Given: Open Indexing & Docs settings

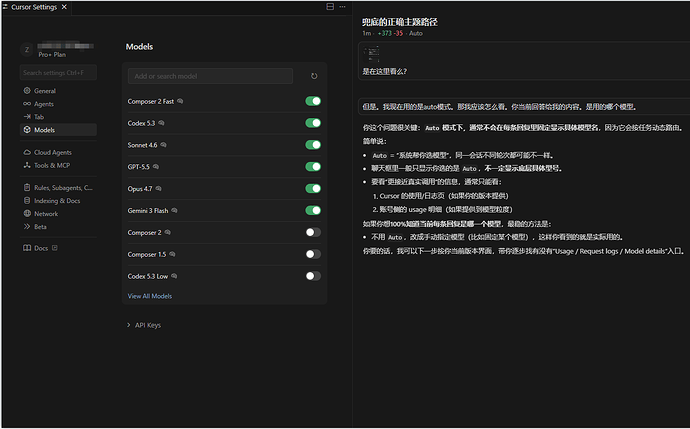Looking at the screenshot, I should point(58,201).
